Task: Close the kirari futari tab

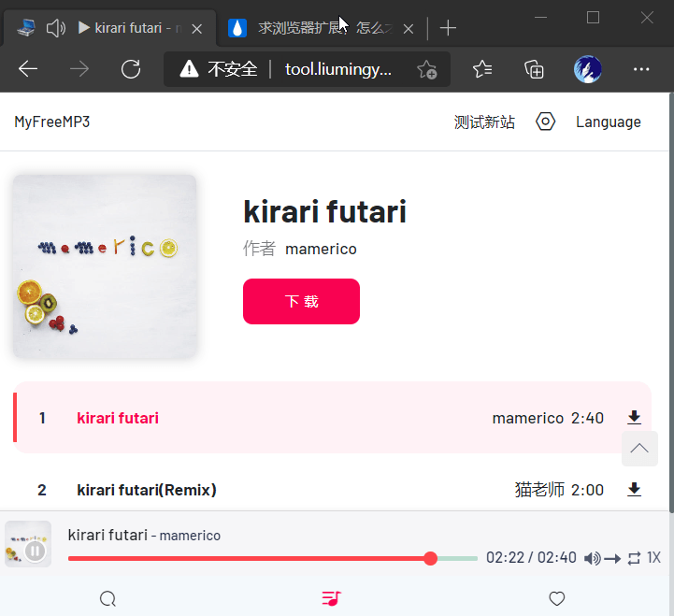Action: pyautogui.click(x=197, y=29)
